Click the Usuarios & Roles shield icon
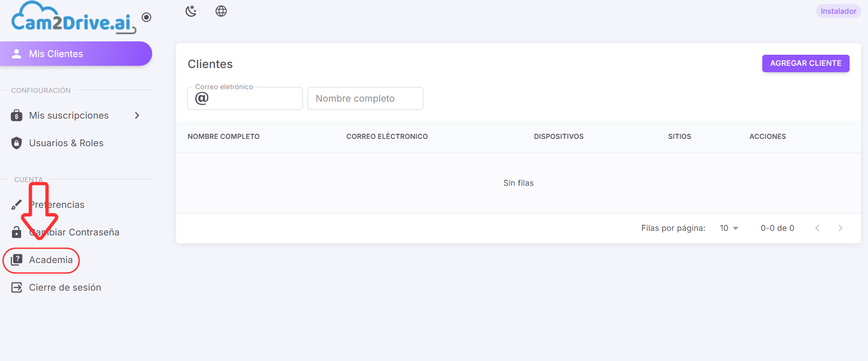Image resolution: width=868 pixels, height=361 pixels. (x=17, y=143)
